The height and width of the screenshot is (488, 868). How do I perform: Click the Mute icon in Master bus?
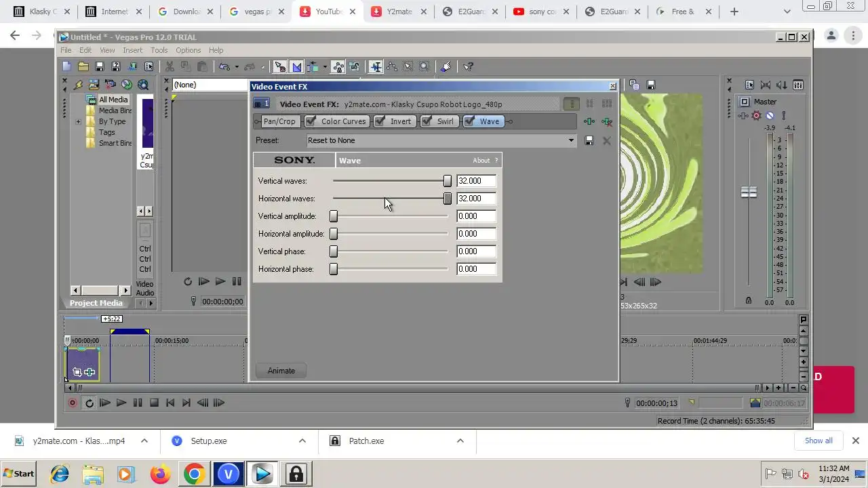coord(770,116)
